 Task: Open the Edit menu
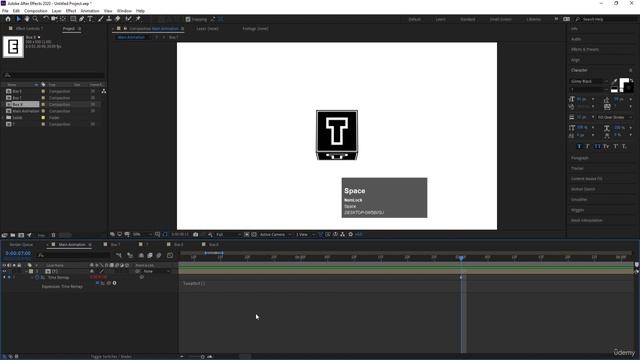pos(16,11)
